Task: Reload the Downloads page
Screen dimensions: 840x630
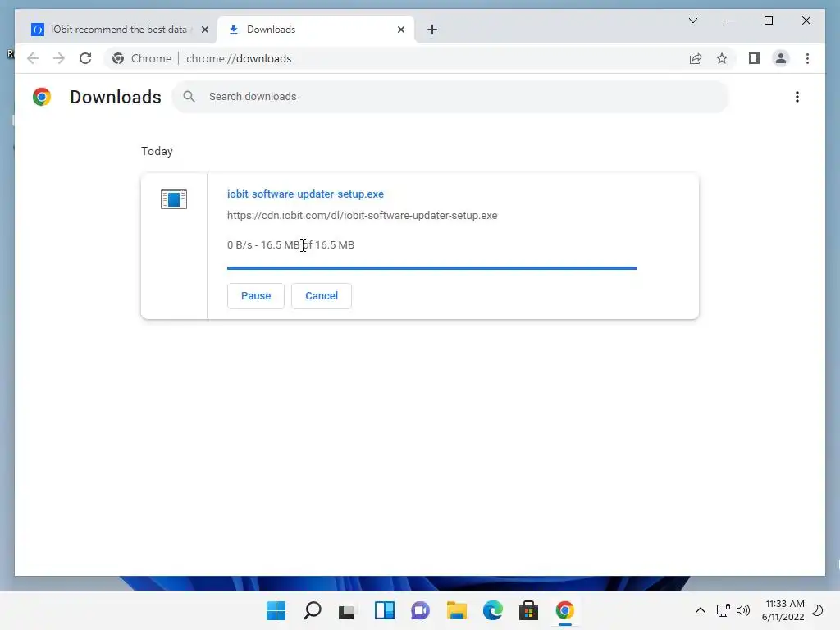Action: click(x=85, y=58)
